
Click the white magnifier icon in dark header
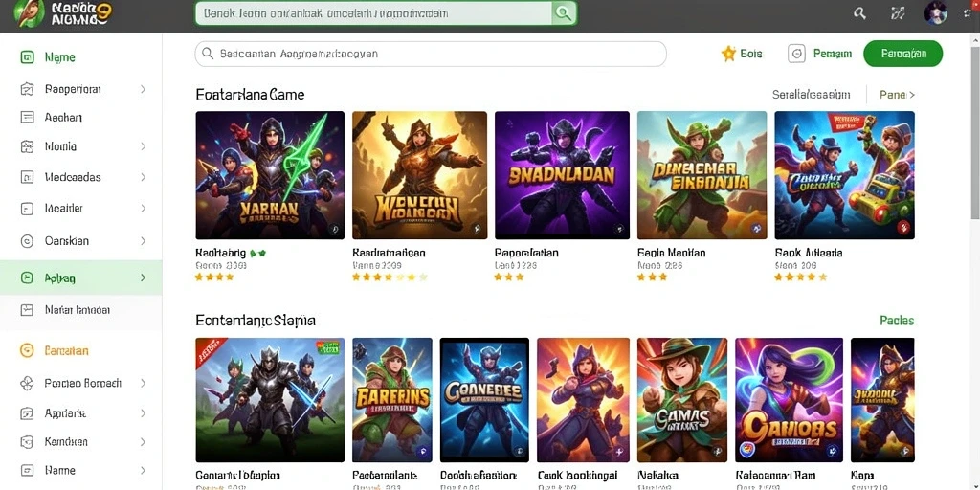(860, 13)
